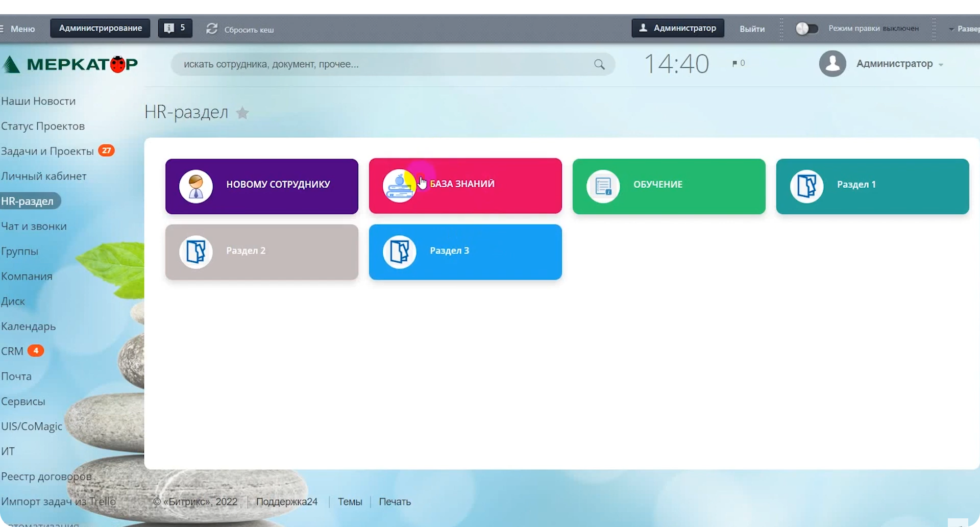Toggle the Режим правки switch
The width and height of the screenshot is (980, 527).
coord(806,29)
